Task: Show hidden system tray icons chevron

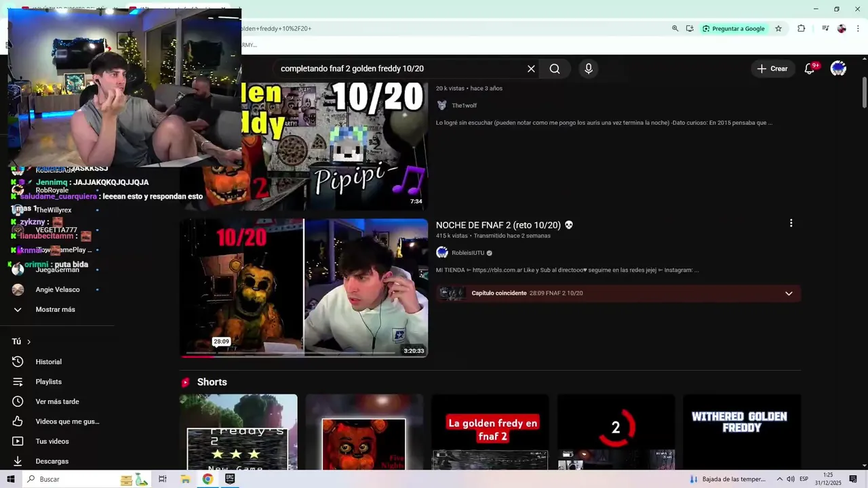Action: 780,479
